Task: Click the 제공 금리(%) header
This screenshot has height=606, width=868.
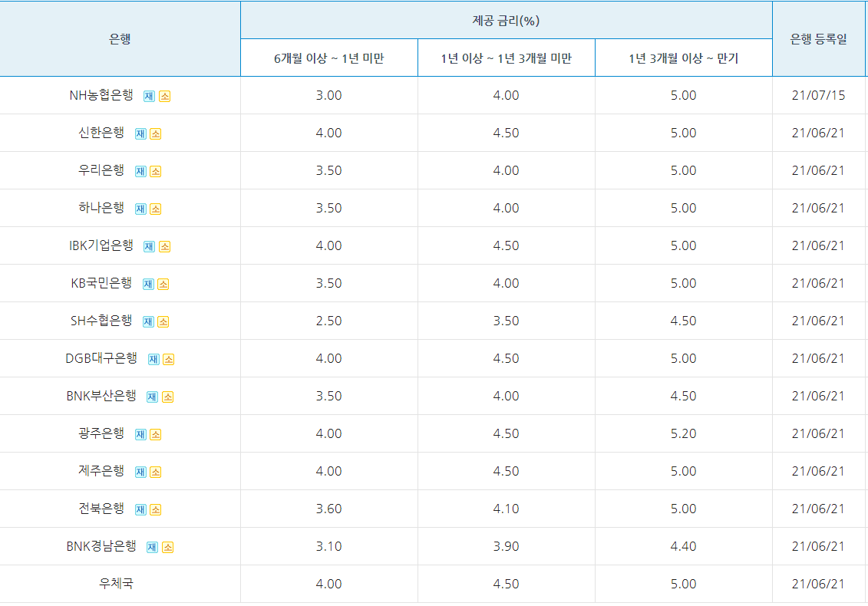Action: pos(506,21)
